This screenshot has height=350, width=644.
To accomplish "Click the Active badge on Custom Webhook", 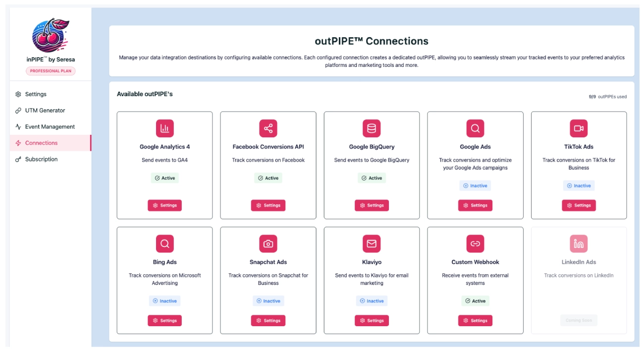I will (475, 301).
